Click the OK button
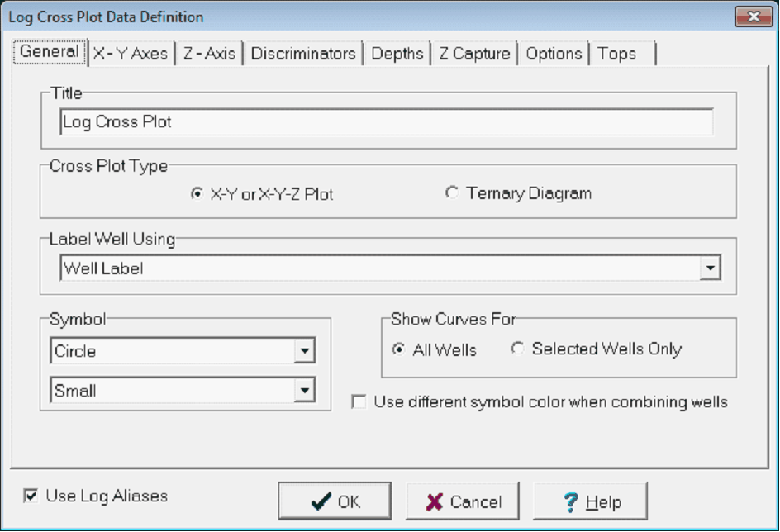The width and height of the screenshot is (780, 532). (x=334, y=501)
